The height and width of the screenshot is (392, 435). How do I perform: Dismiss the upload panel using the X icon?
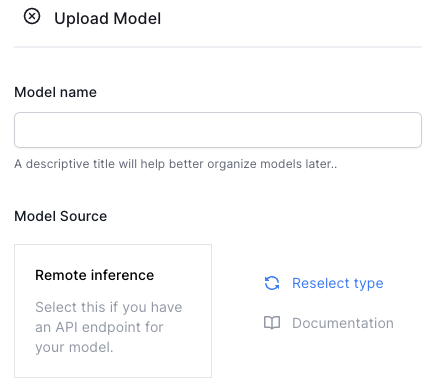32,16
